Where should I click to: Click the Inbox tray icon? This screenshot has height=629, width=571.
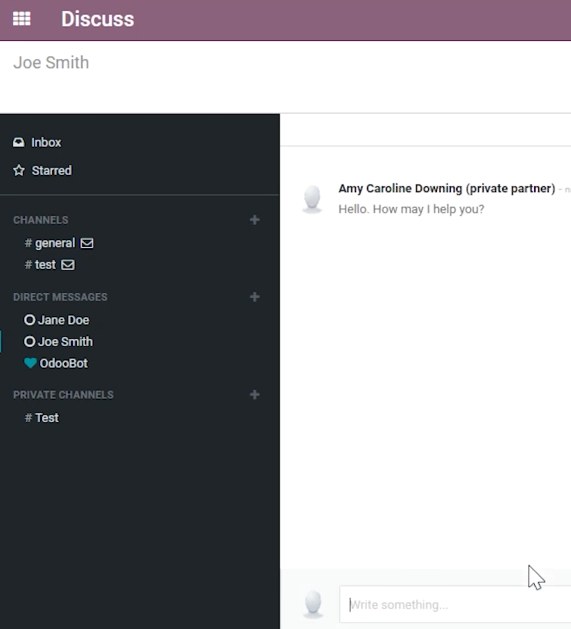tap(18, 142)
